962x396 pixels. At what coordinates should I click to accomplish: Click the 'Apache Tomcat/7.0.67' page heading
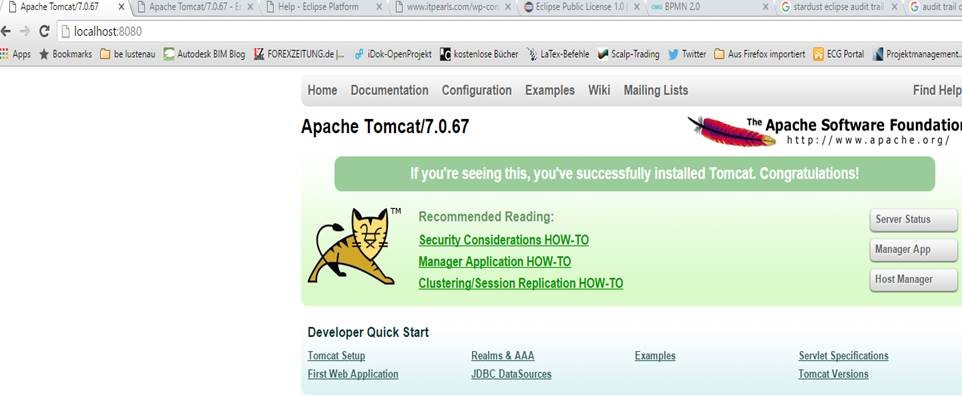[x=385, y=126]
